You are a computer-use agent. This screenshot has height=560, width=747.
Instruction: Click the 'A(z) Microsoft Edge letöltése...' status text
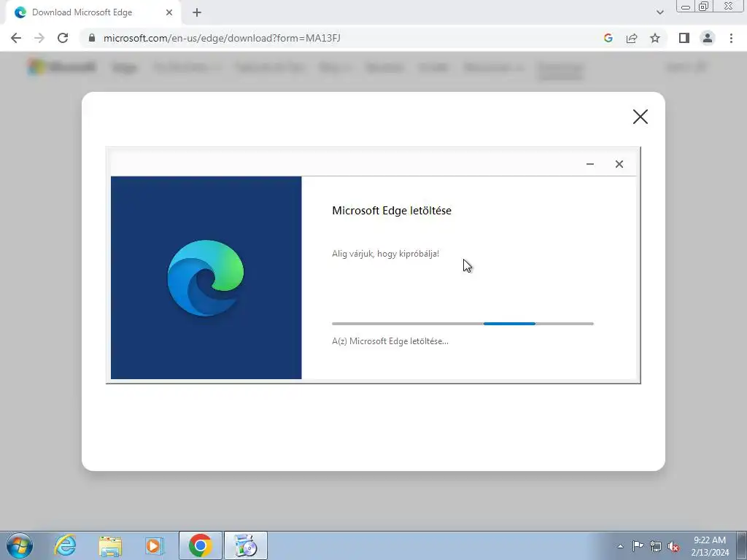(x=390, y=341)
